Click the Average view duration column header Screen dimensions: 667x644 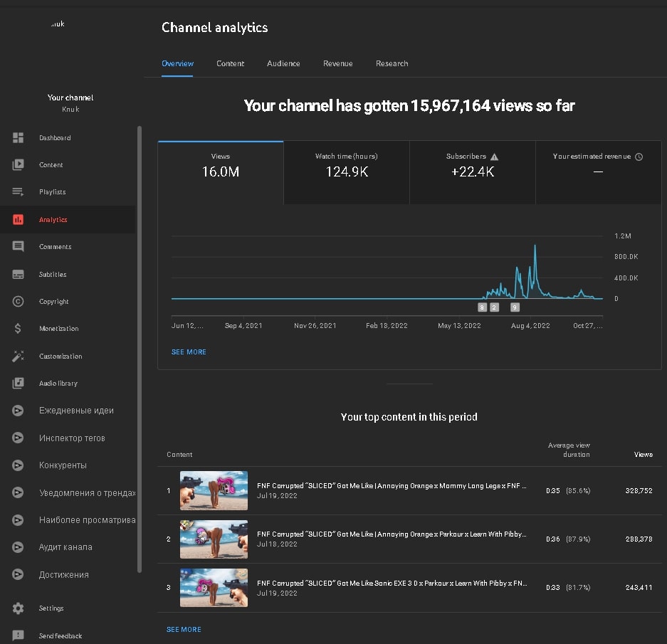point(569,450)
